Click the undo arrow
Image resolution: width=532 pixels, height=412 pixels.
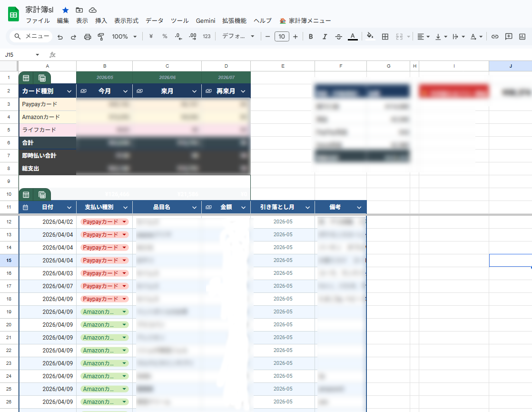[60, 37]
